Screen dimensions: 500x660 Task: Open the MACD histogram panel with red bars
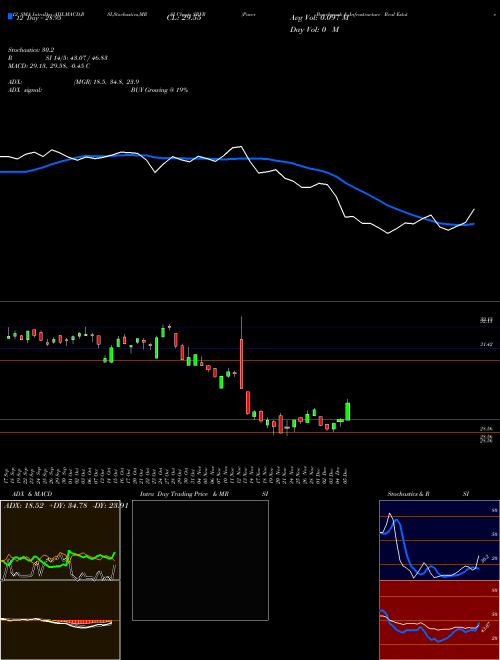point(60,620)
